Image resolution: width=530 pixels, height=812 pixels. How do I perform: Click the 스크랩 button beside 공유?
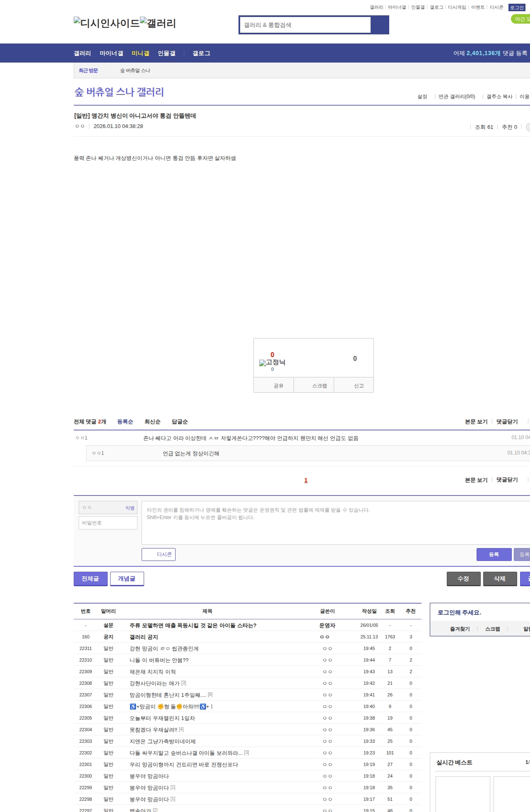319,386
